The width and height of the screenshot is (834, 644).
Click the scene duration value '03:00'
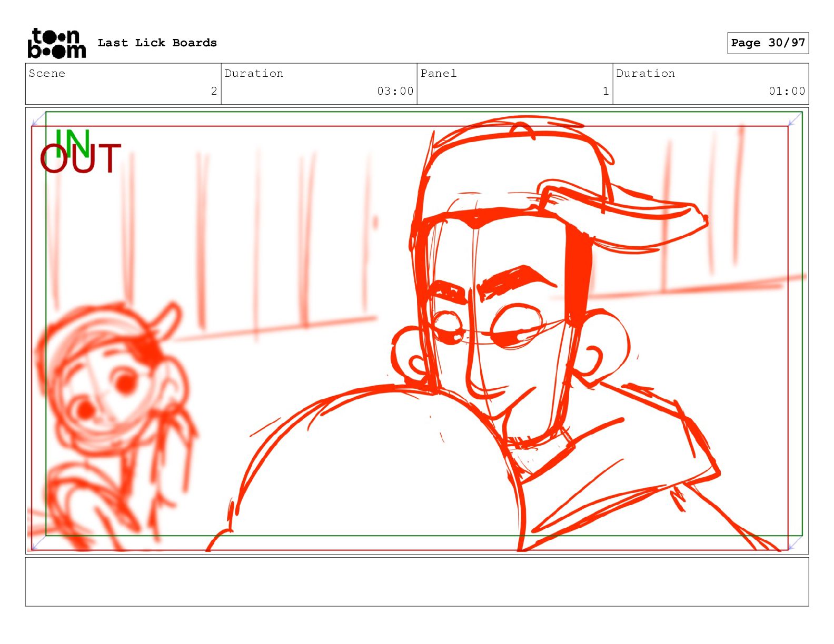tap(395, 91)
